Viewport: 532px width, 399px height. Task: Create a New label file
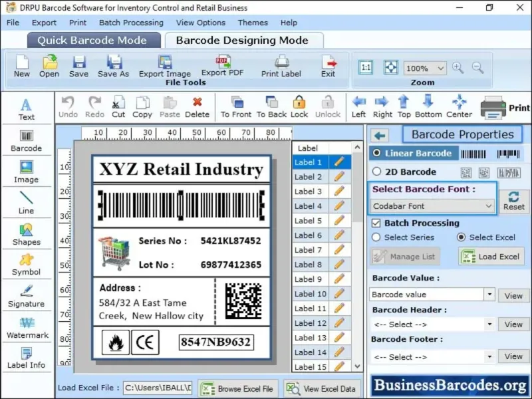(x=22, y=66)
